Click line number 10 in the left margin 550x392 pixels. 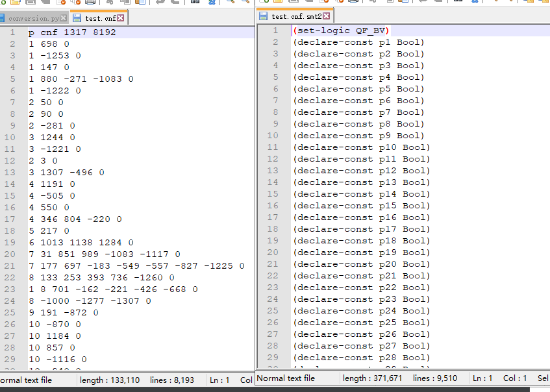click(12, 137)
